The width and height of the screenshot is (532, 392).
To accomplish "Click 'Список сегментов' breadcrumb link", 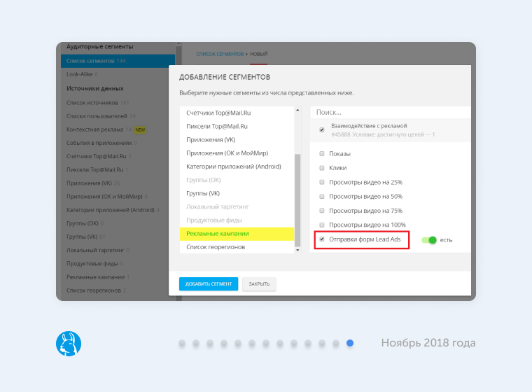I will 220,53.
